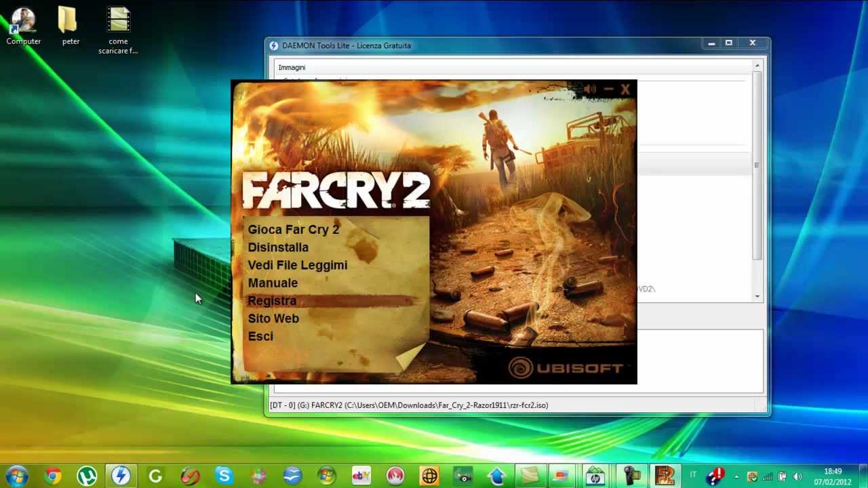The width and height of the screenshot is (868, 488).
Task: Click the DAEMON Tools scrollbar up arrow
Action: pos(757,66)
